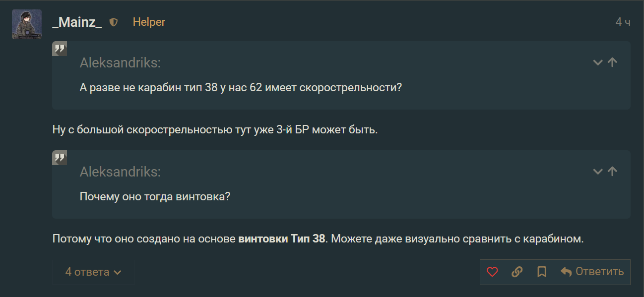Expand the 4 ответа replies list
The image size is (644, 297).
[93, 272]
